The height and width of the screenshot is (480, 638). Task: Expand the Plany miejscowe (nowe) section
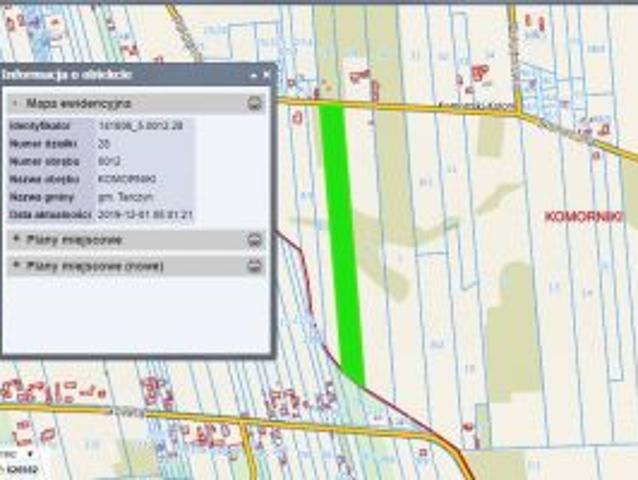point(16,266)
